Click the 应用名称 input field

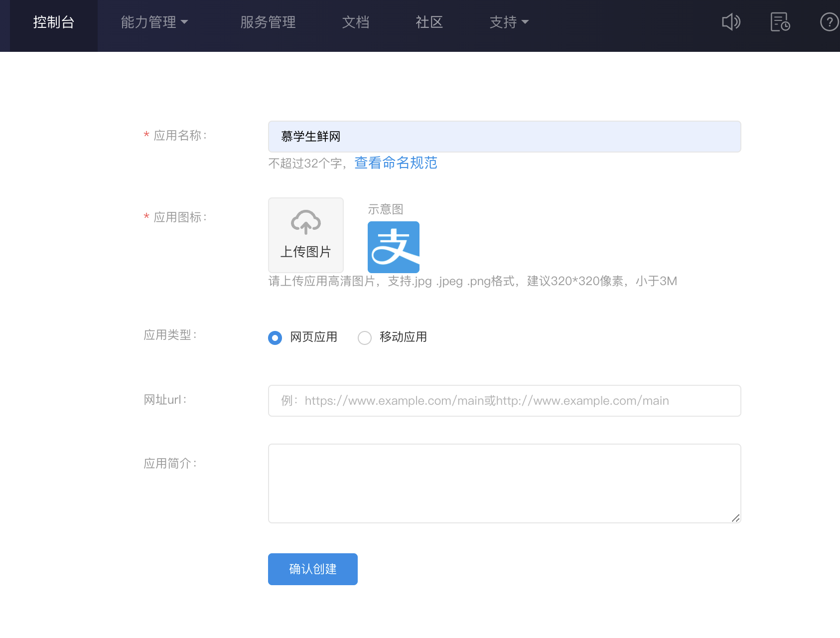pyautogui.click(x=505, y=137)
